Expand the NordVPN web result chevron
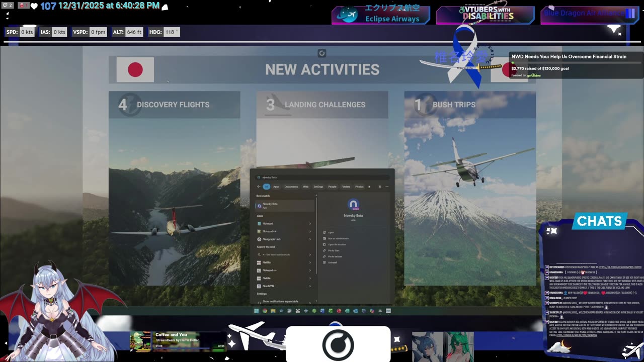The height and width of the screenshot is (362, 644). [310, 286]
